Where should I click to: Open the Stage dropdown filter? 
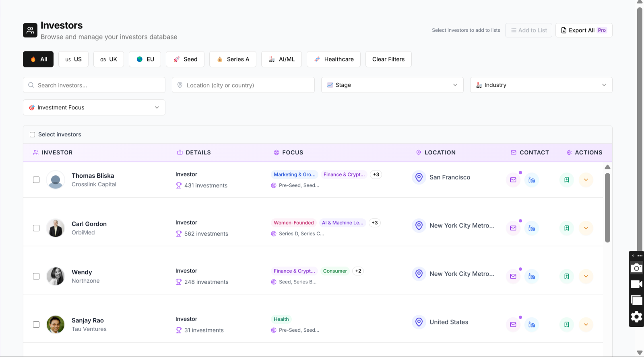(x=392, y=85)
